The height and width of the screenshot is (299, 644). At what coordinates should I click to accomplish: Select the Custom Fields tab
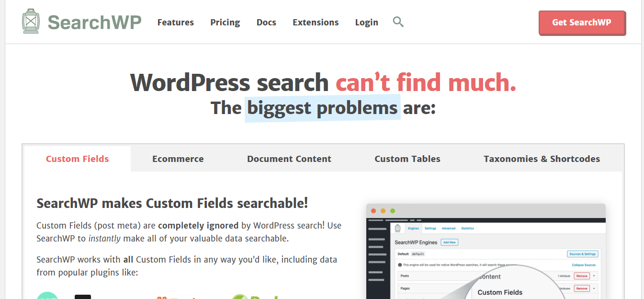78,159
